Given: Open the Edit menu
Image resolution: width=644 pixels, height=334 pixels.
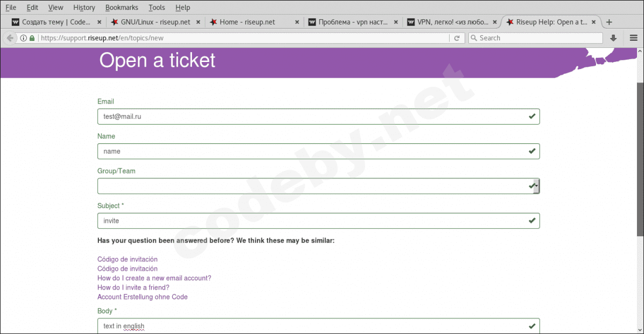Looking at the screenshot, I should point(32,8).
